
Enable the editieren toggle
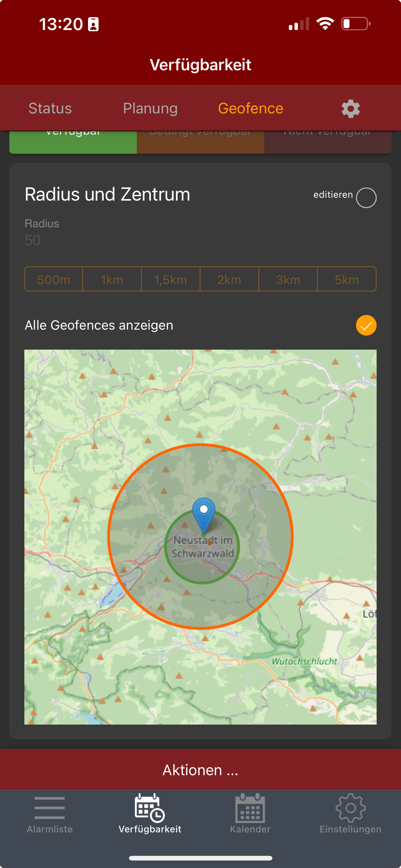[x=366, y=198]
